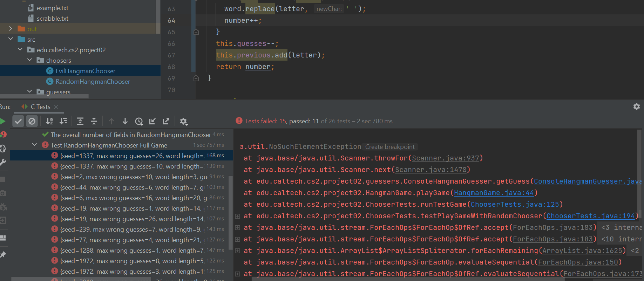The height and width of the screenshot is (281, 644).
Task: Select the C Tests run tab
Action: (40, 107)
